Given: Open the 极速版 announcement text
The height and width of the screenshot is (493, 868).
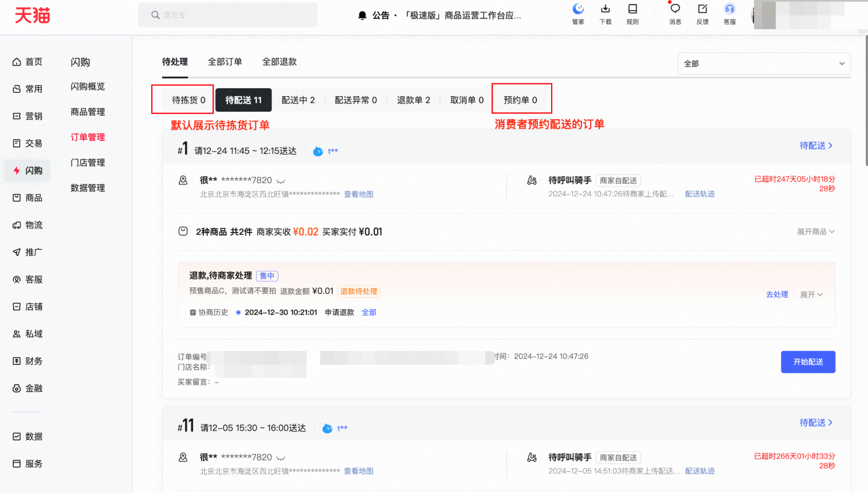Looking at the screenshot, I should click(462, 15).
